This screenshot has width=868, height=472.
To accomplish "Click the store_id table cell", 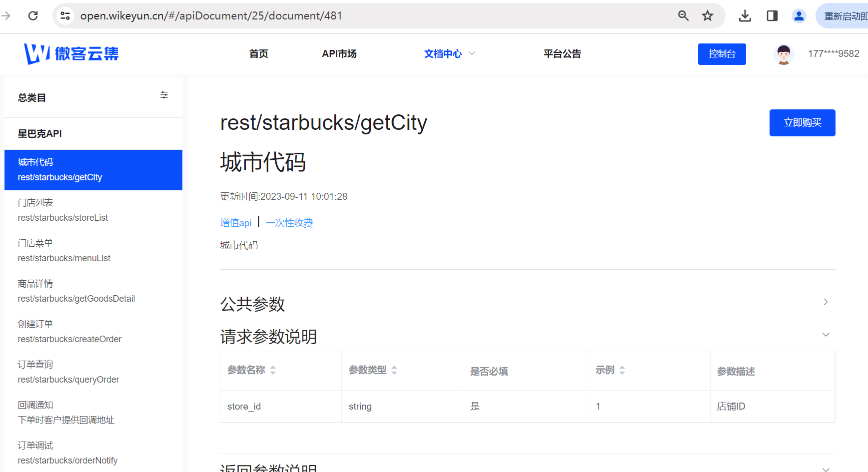I will pyautogui.click(x=281, y=407).
